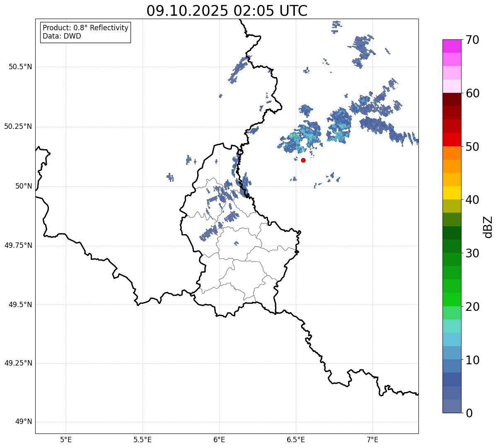Image resolution: width=498 pixels, height=448 pixels.
Task: Click the '50°N' latitude label
Action: pos(24,186)
